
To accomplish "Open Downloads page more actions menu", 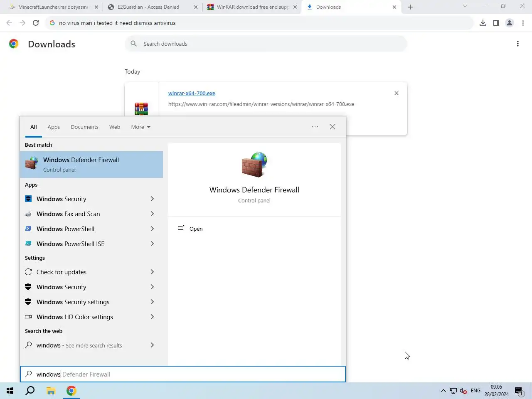I will coord(518,44).
